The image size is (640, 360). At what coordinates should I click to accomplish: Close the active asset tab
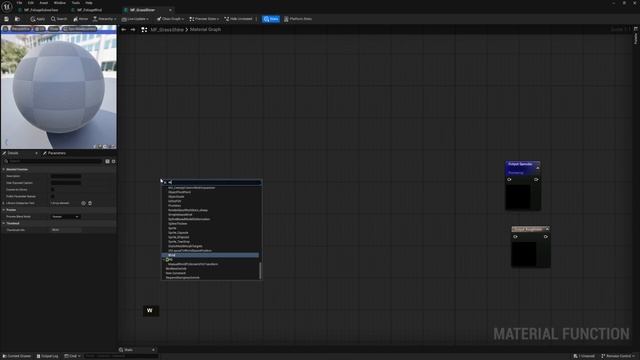(170, 10)
